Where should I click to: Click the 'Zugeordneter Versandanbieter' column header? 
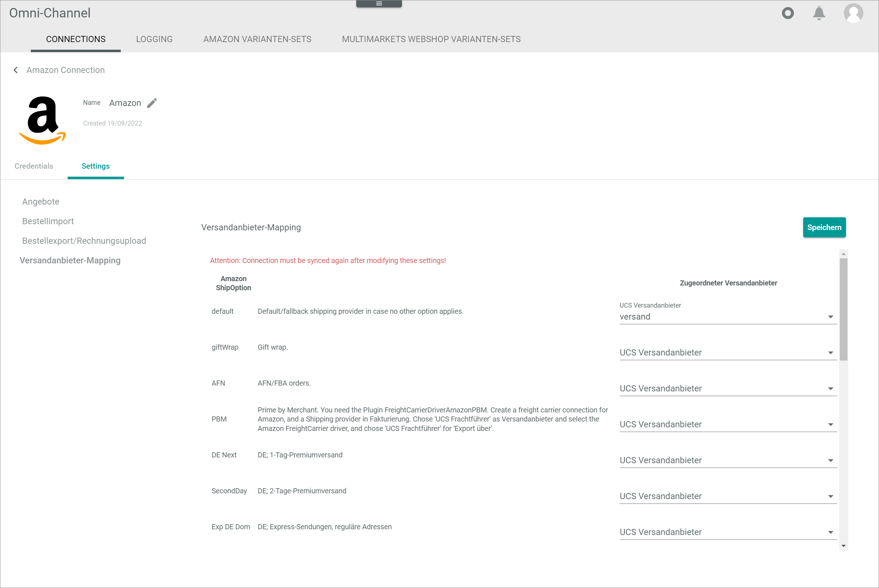[728, 283]
